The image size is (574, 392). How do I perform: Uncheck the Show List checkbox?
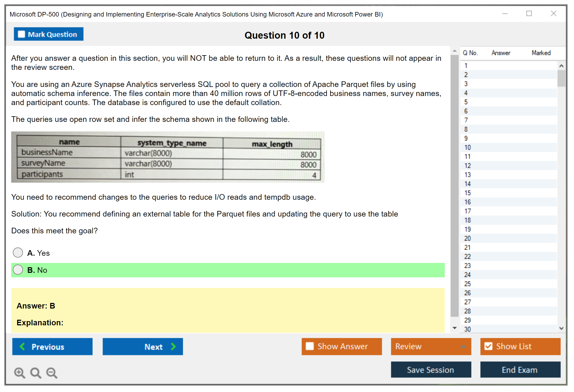488,346
